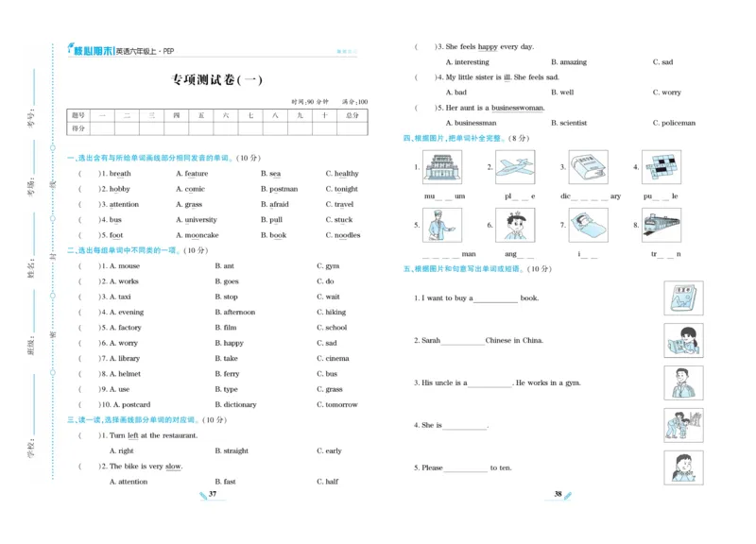756x544 pixels.
Task: Select answer B. comic for the hobby item
Action: pos(191,188)
